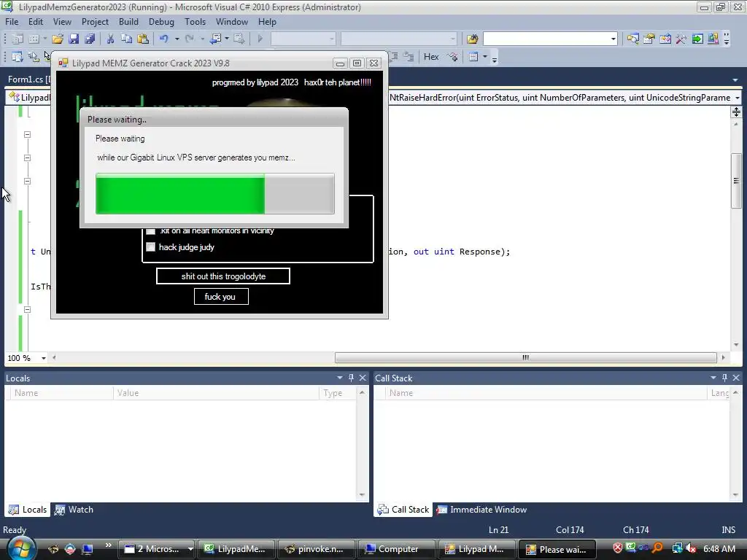
Task: Click the Save All icon
Action: click(x=90, y=39)
